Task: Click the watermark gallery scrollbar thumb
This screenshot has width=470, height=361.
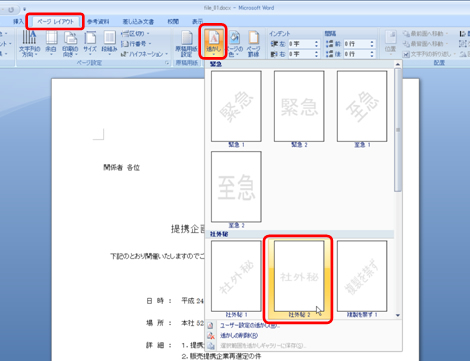Action: tap(398, 130)
